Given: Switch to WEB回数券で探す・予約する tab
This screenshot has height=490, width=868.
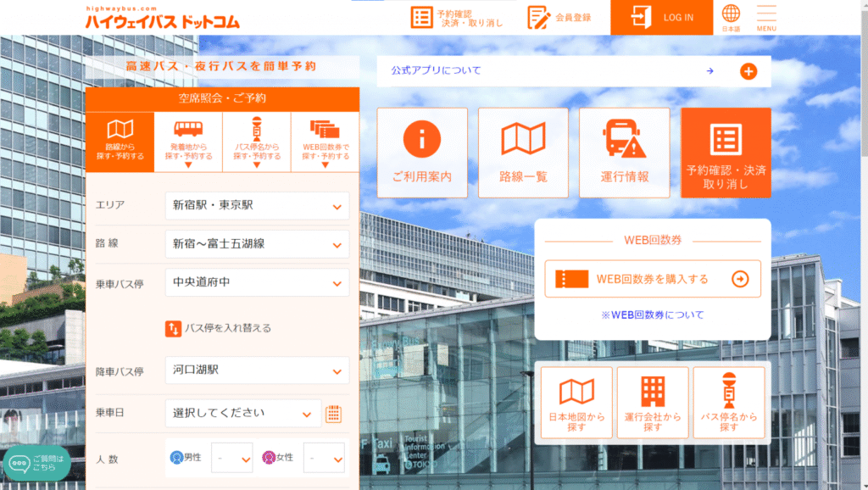Looking at the screenshot, I should click(325, 142).
